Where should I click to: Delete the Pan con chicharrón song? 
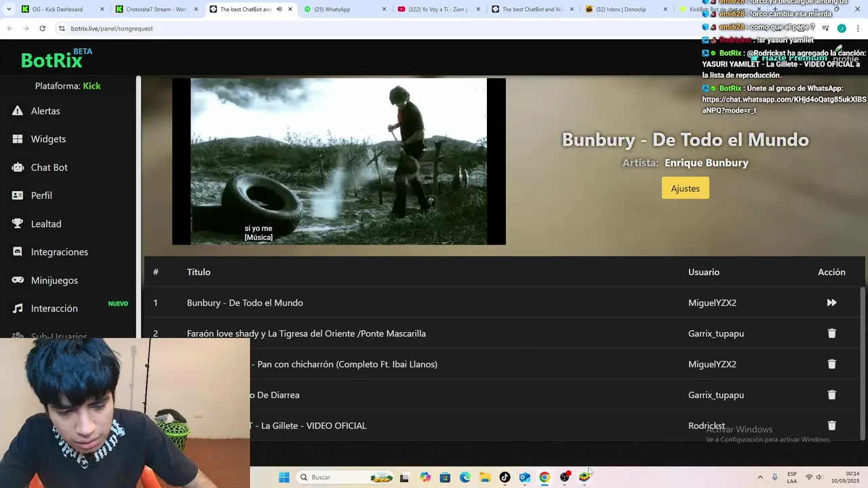[x=831, y=364]
